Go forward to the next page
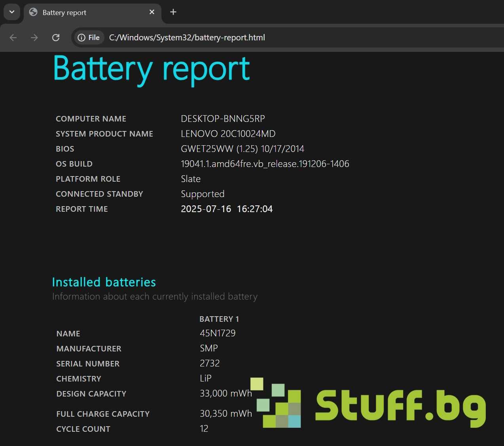Screen dimensions: 504x446 [x=34, y=38]
